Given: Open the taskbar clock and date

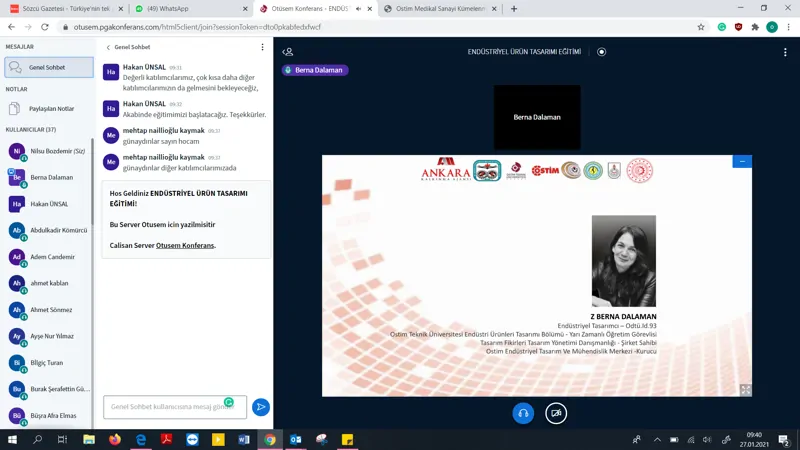Looking at the screenshot, I should click(x=754, y=439).
